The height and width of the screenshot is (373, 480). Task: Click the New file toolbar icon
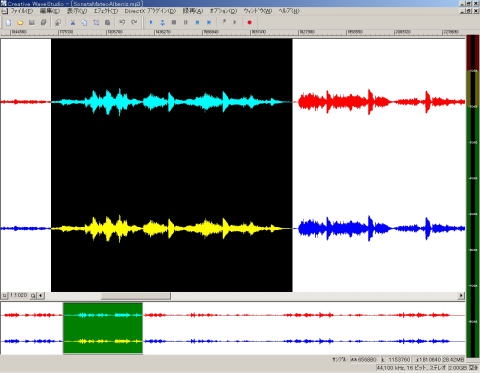[9, 22]
